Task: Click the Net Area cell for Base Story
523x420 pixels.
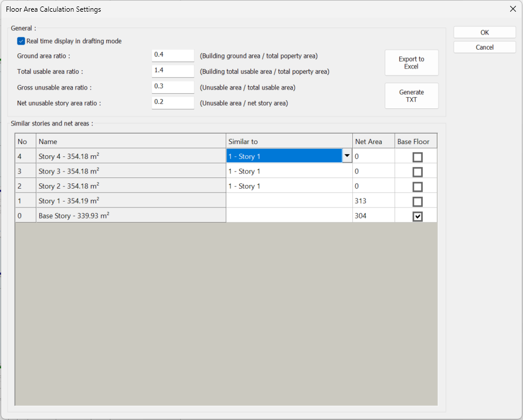Action: click(x=373, y=216)
